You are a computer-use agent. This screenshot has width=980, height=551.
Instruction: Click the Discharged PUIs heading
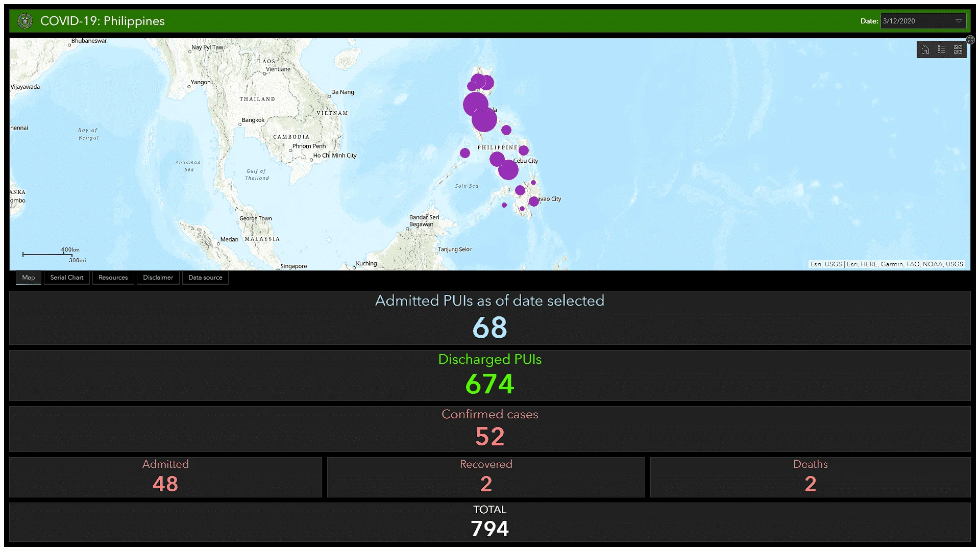click(x=489, y=359)
